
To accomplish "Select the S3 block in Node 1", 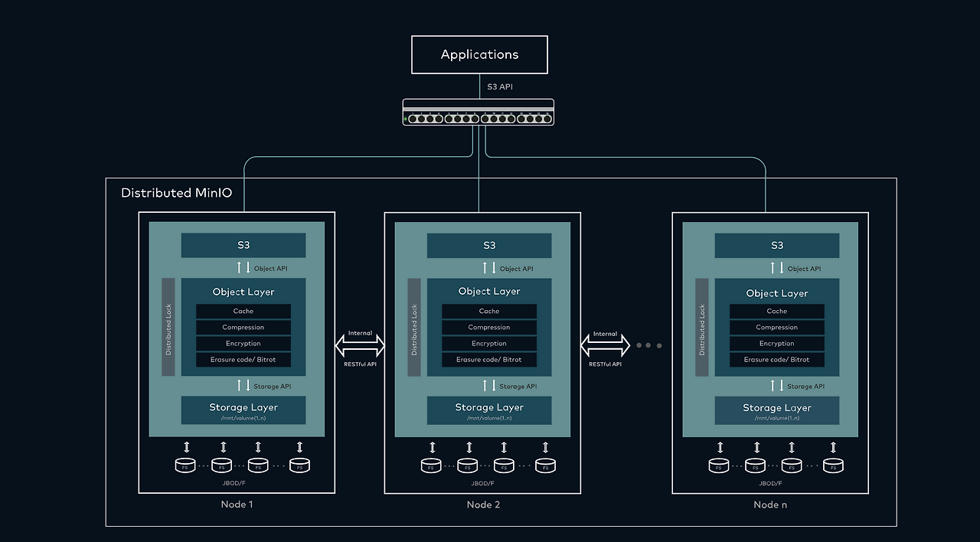I will point(243,246).
